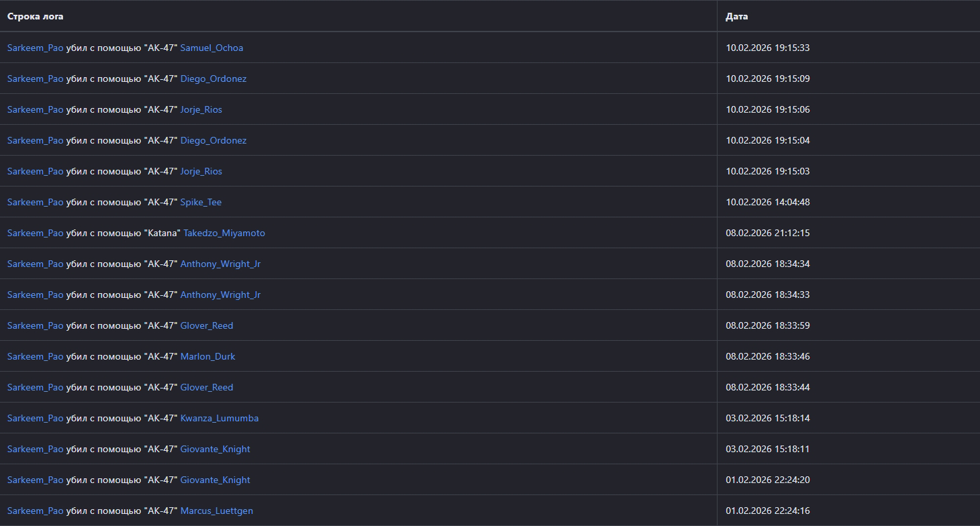Click Diego_Ordonez link in the 19:15:09 row
Image resolution: width=980 pixels, height=526 pixels.
(213, 78)
